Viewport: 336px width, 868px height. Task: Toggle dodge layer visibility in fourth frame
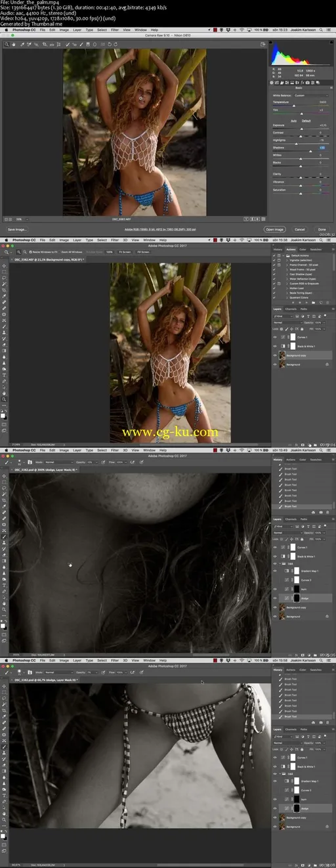tap(275, 808)
